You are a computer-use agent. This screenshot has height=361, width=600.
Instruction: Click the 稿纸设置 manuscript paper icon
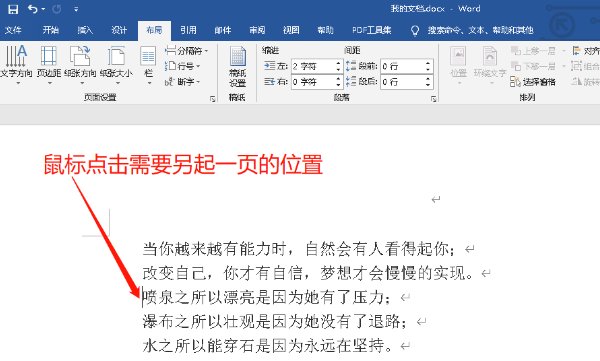pos(237,66)
